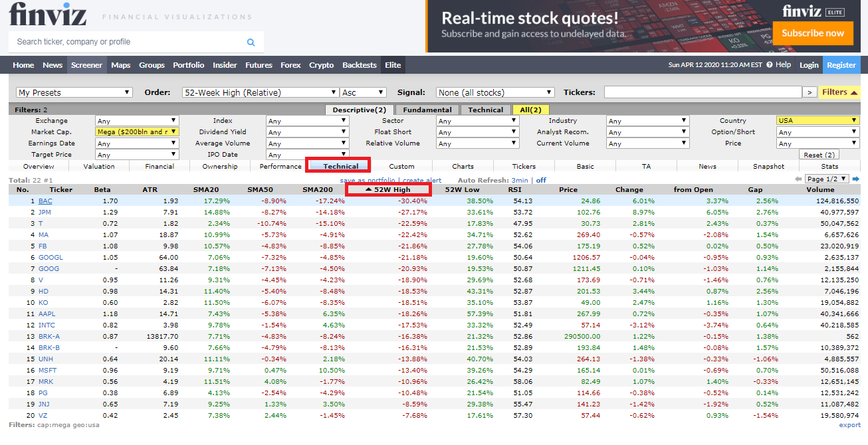This screenshot has height=445, width=868.
Task: Select the Stats view tab
Action: (x=829, y=166)
